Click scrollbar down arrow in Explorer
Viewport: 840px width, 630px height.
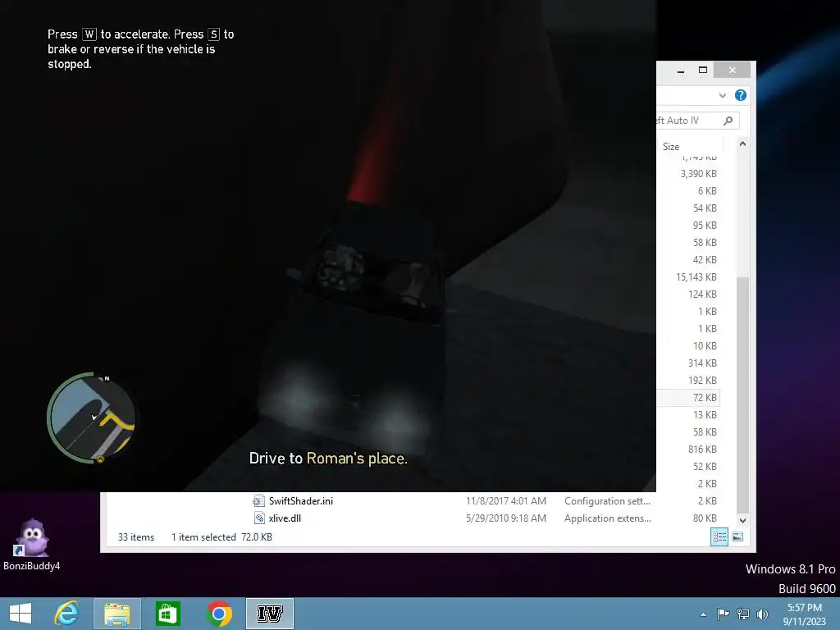[x=742, y=520]
